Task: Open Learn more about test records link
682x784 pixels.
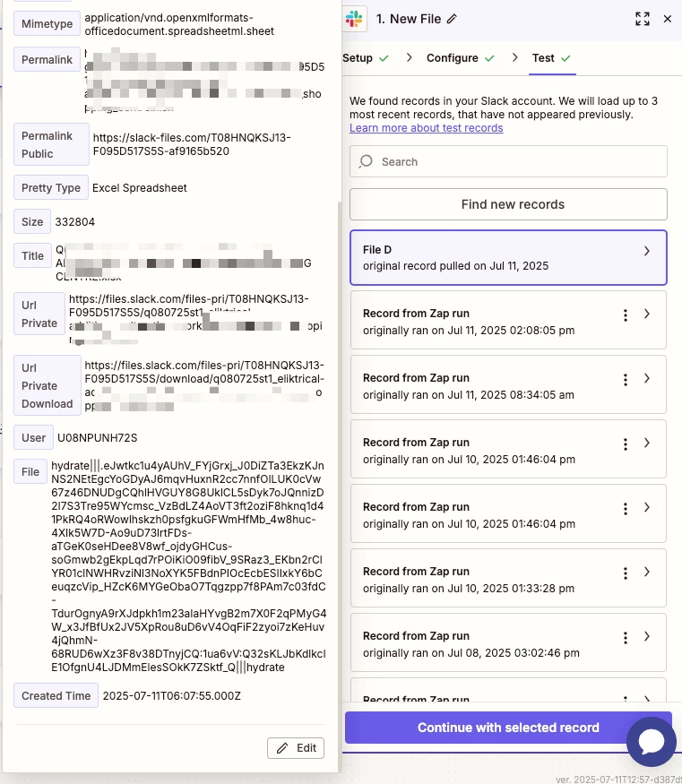Action: (426, 128)
